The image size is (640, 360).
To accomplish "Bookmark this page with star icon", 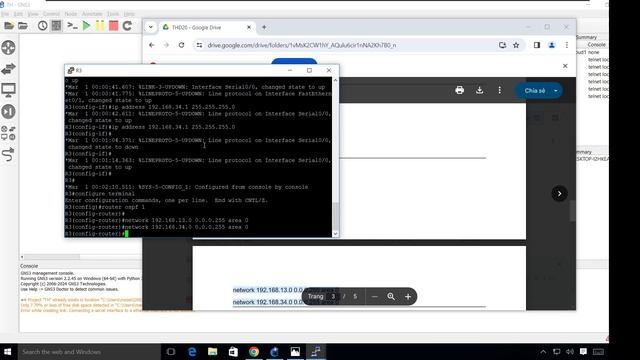I will point(516,45).
